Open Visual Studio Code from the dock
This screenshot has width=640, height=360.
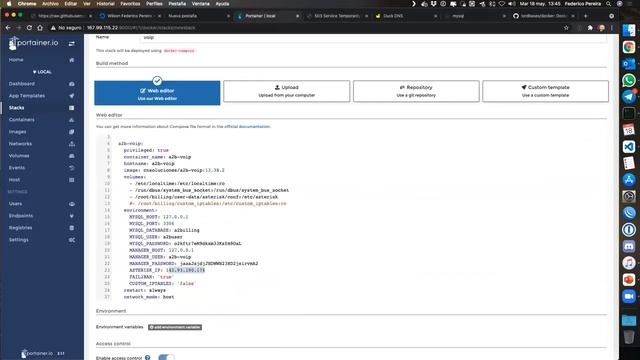(629, 147)
